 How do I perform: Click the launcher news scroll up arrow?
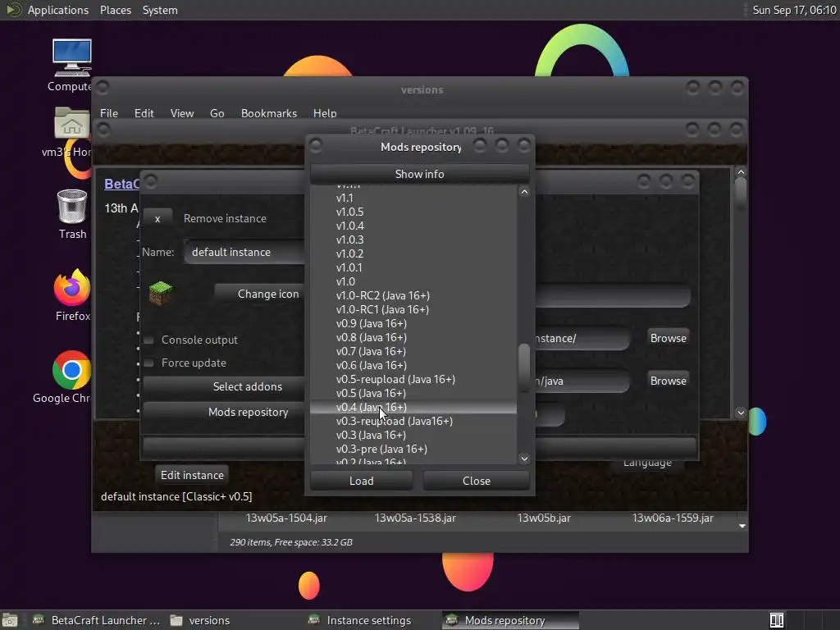coord(741,172)
